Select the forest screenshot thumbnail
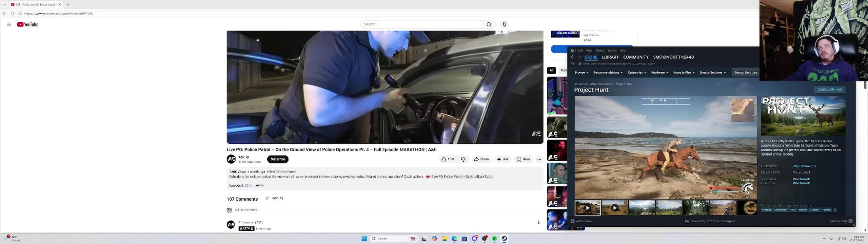Viewport: 868px width, 244px height. point(696,208)
